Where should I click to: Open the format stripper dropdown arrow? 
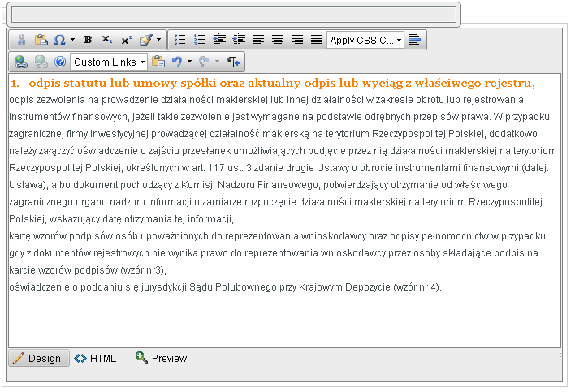point(159,40)
